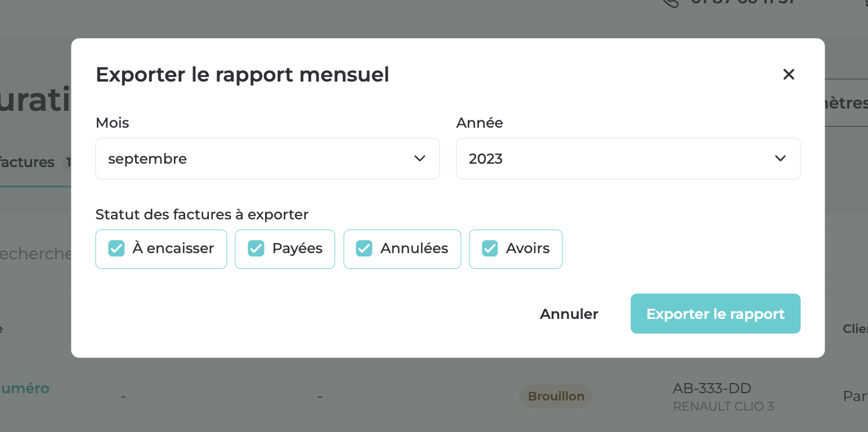Select the AB-333-DD license plate entry
Screen dimensions: 868x432
click(x=712, y=388)
